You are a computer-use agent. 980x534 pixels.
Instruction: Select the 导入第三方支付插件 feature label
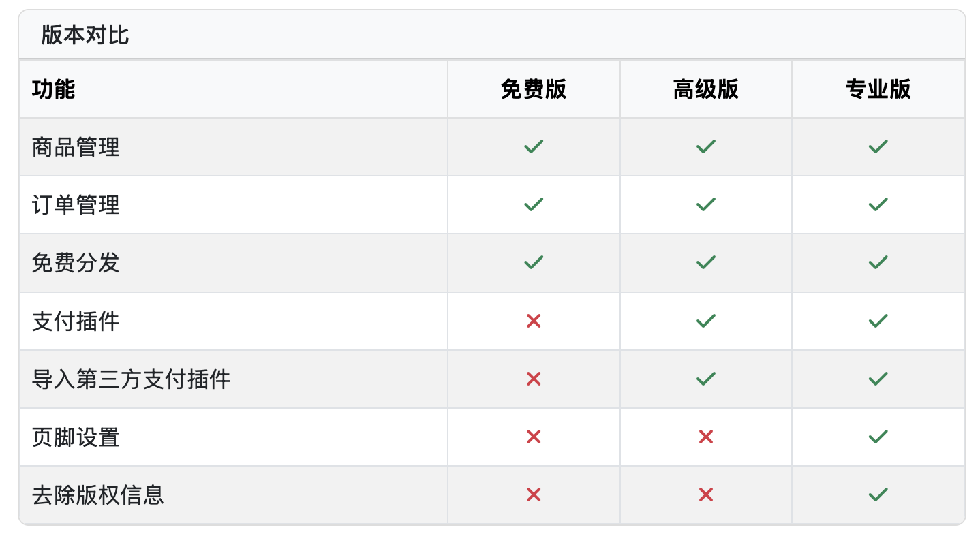131,379
